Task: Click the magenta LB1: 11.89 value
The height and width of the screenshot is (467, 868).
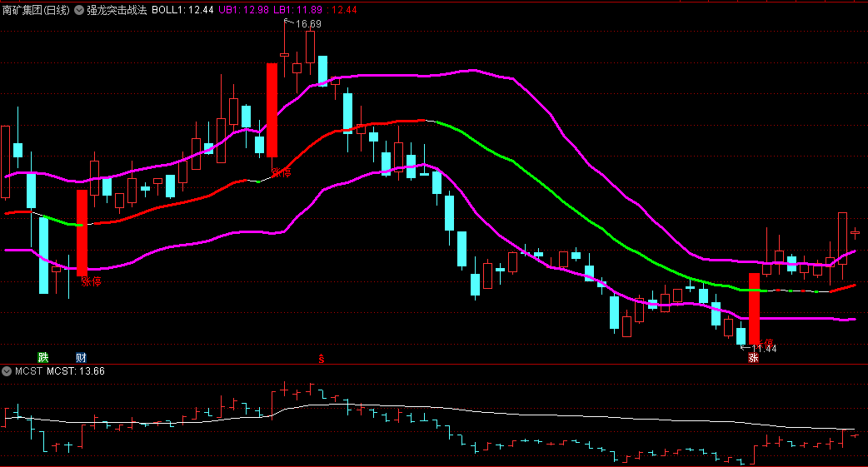Action: pyautogui.click(x=298, y=10)
